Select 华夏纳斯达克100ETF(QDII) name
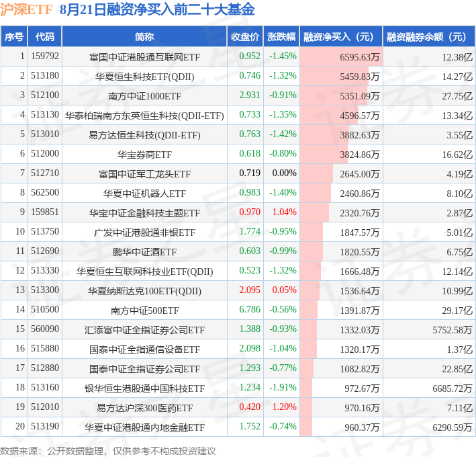 point(144,291)
